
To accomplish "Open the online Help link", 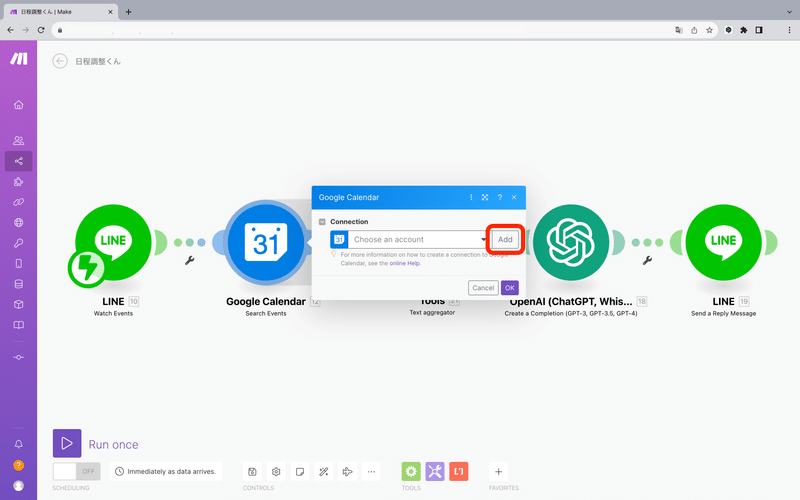I will [x=405, y=263].
